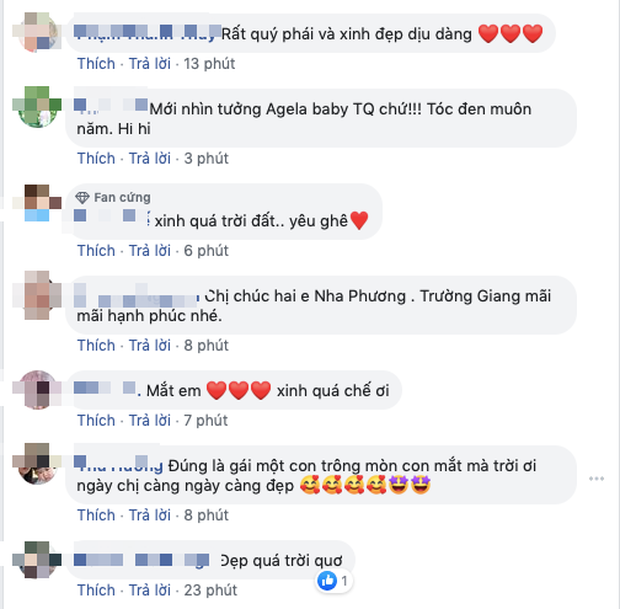Like the 'Rất quý phái' comment via Thích
Image resolution: width=620 pixels, height=609 pixels.
click(x=96, y=64)
